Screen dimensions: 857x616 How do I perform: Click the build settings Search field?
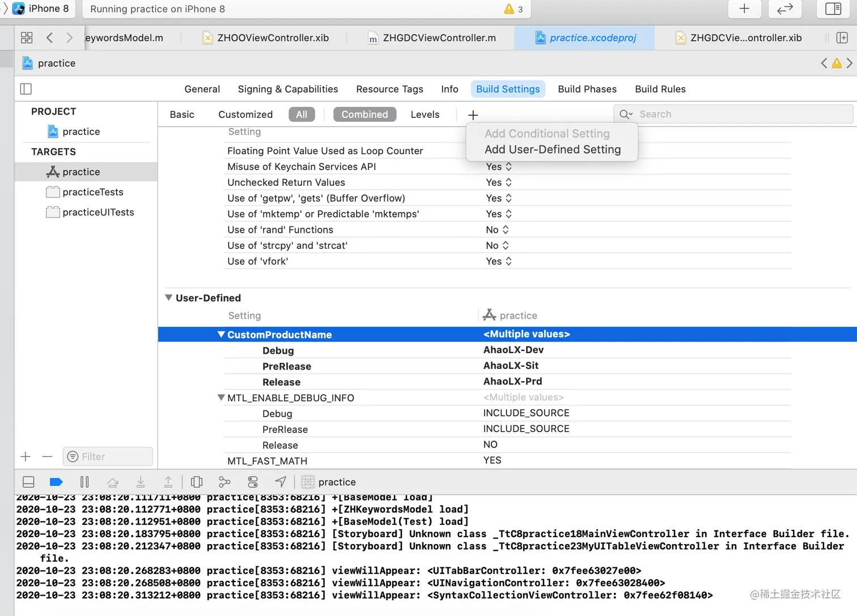click(x=733, y=114)
